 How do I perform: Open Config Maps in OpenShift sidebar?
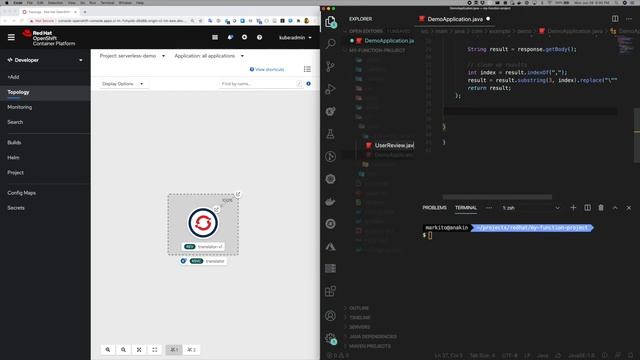click(21, 193)
